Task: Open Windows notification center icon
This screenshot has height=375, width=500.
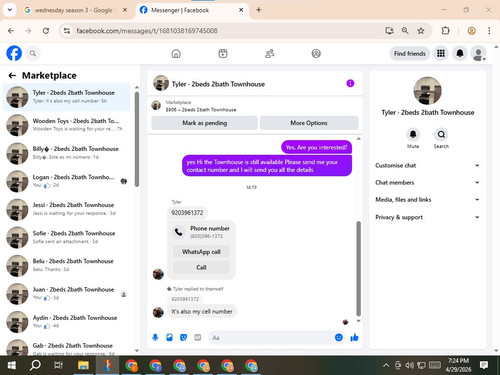Action: (x=484, y=365)
